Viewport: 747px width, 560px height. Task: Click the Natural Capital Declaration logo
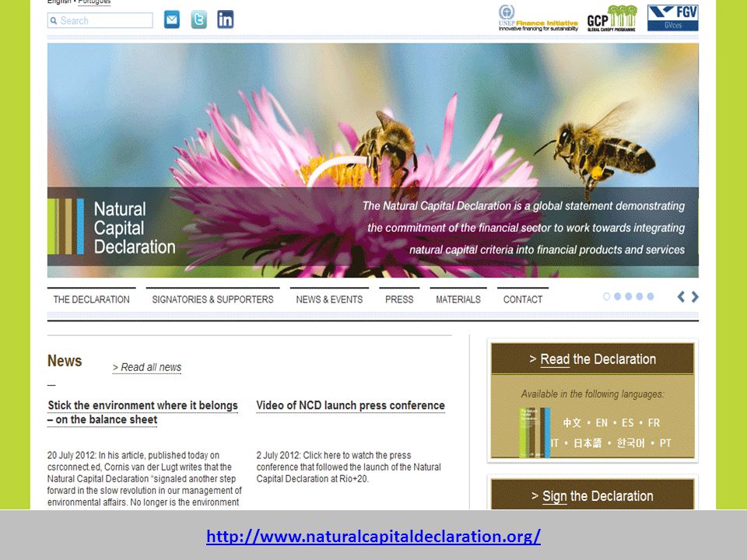(x=112, y=227)
